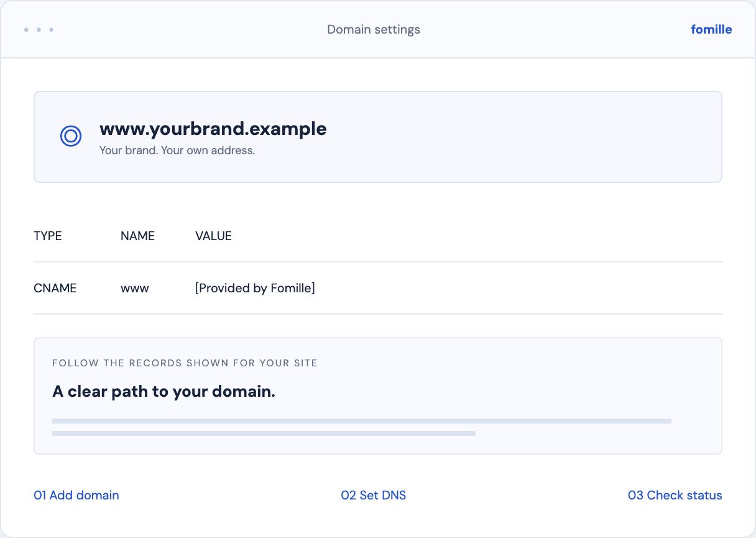Select the www.yourbrand.example domain heading
This screenshot has width=756, height=538.
213,129
